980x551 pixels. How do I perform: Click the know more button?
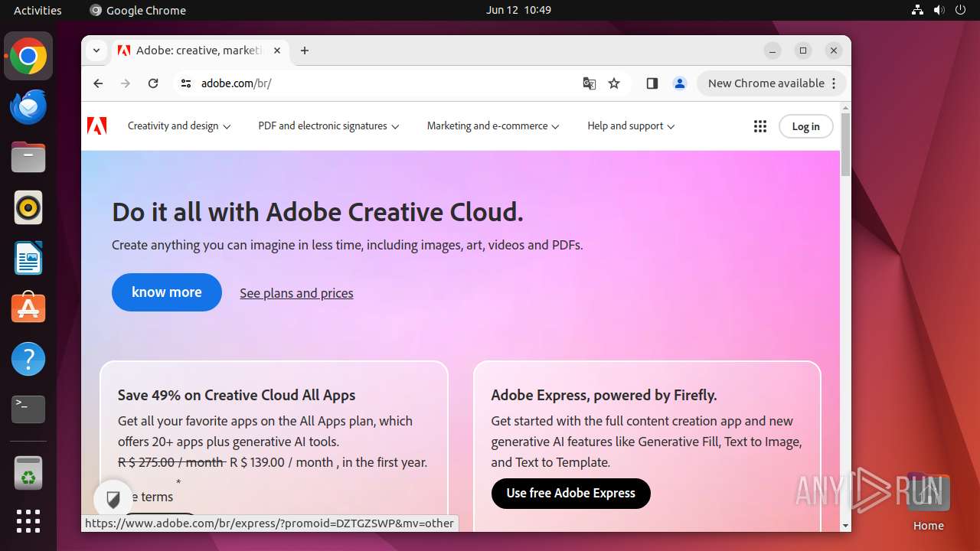(x=167, y=292)
